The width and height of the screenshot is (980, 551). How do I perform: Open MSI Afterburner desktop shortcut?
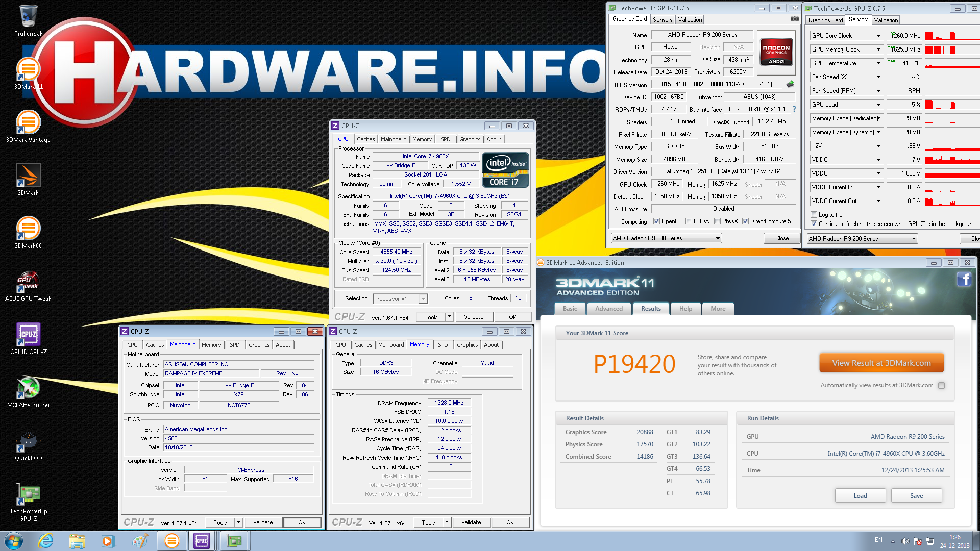(x=28, y=392)
